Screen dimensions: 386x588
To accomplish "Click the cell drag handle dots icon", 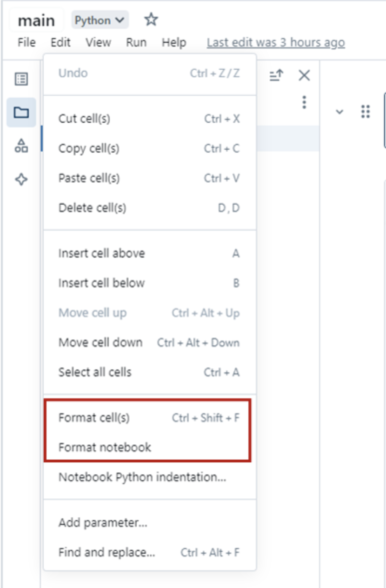I will click(366, 112).
